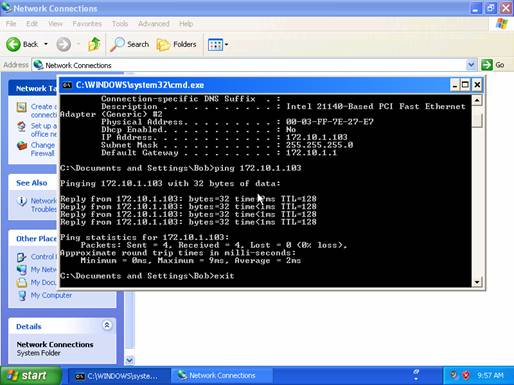The width and height of the screenshot is (514, 385).
Task: Open Views dropdown arrow in toolbar
Action: (227, 44)
